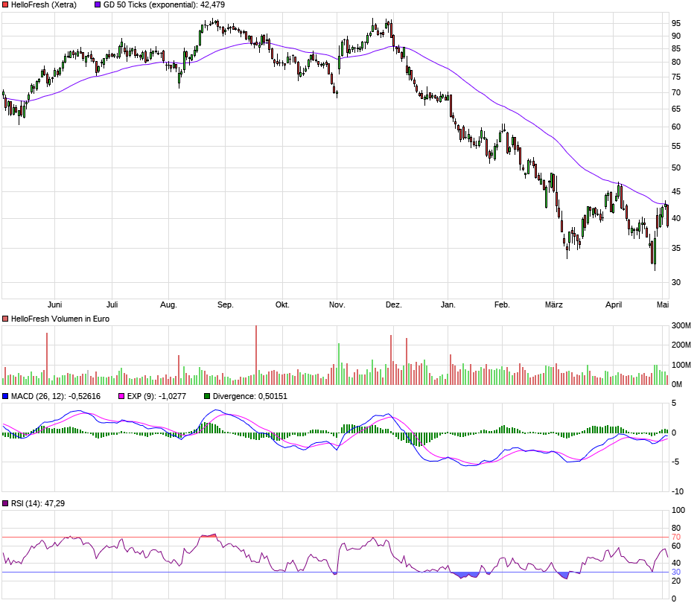This screenshot has height=606, width=700.
Task: Click the 50 price axis label
Action: click(x=676, y=168)
